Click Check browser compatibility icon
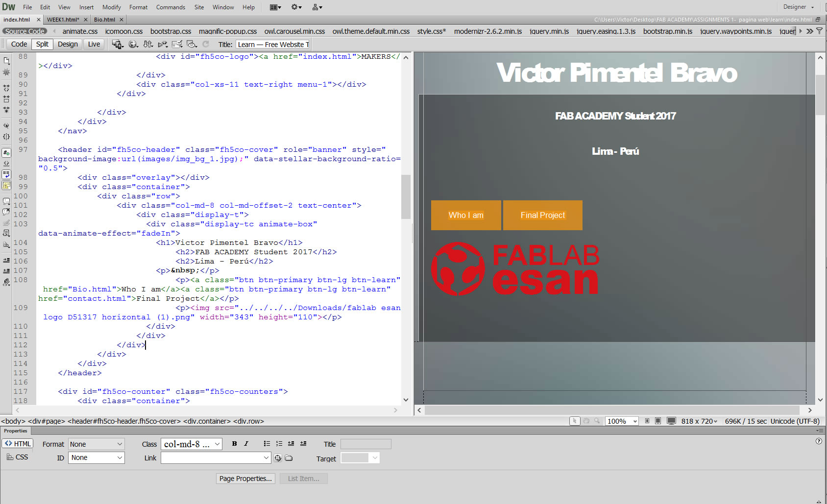Viewport: 827px width, 504px height. click(x=177, y=44)
